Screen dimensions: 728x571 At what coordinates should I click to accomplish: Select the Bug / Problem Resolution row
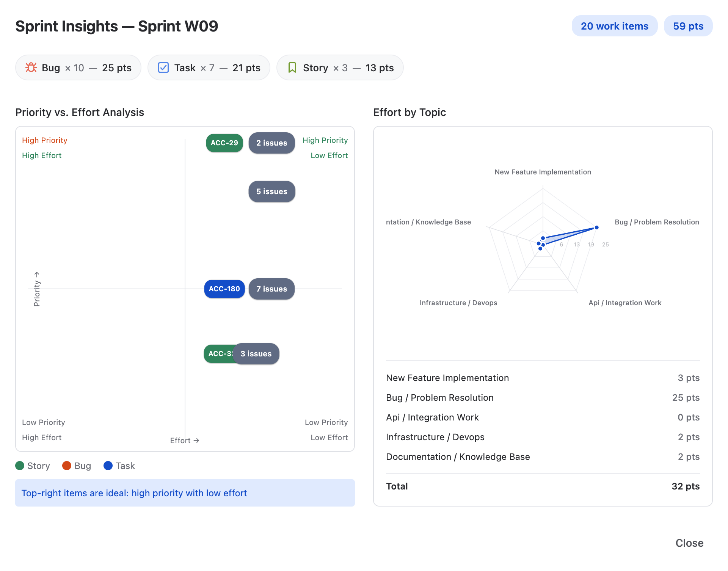tap(543, 398)
